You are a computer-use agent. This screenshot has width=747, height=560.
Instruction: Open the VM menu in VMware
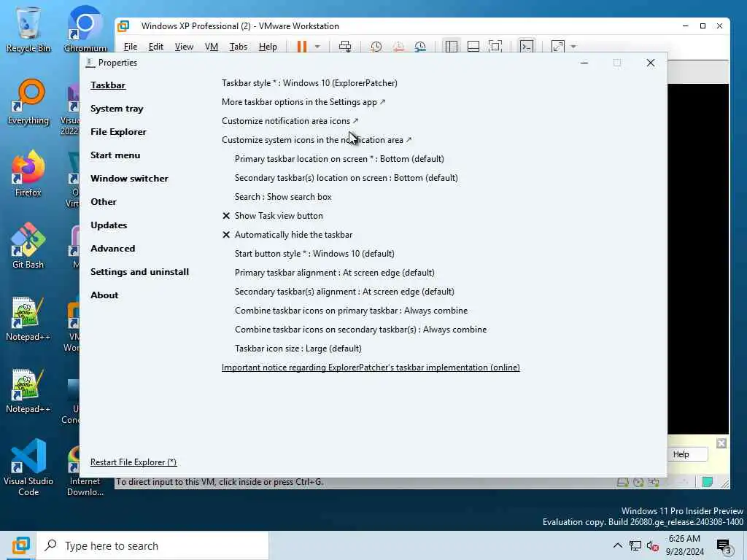(x=212, y=46)
